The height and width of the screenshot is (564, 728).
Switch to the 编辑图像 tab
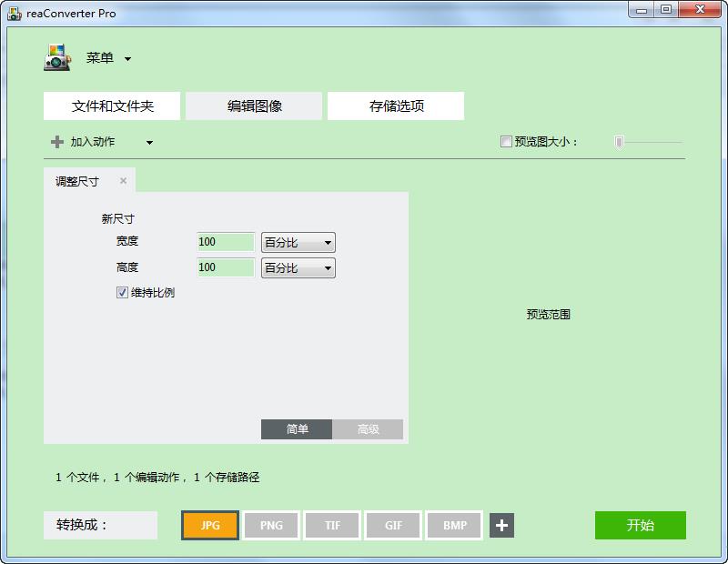pos(254,106)
